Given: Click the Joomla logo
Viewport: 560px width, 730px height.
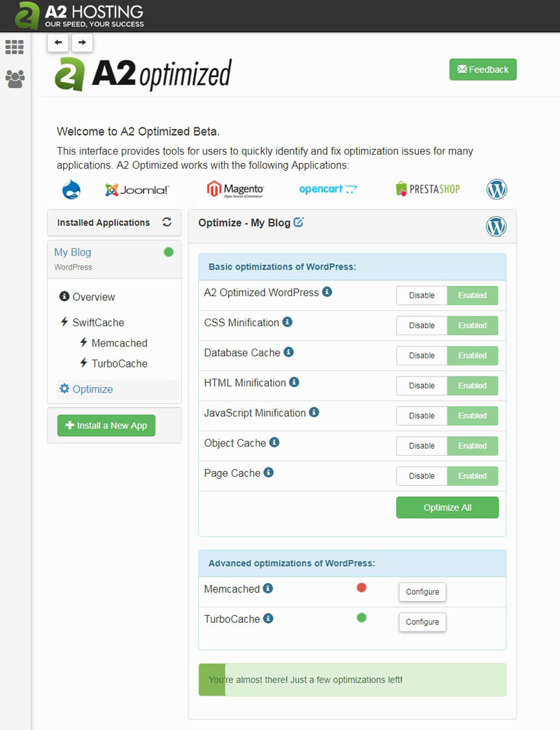Looking at the screenshot, I should (x=137, y=190).
